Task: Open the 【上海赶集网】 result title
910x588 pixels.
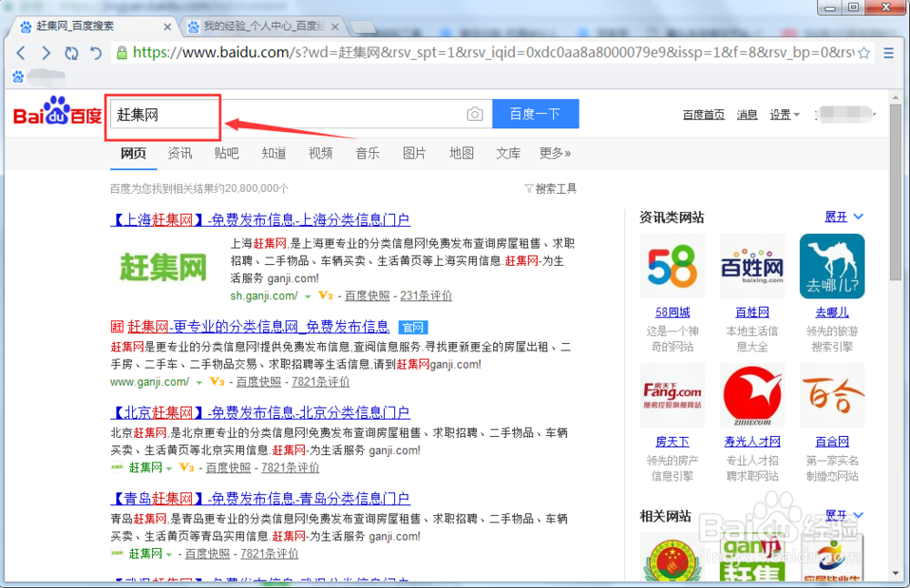Action: [260, 220]
